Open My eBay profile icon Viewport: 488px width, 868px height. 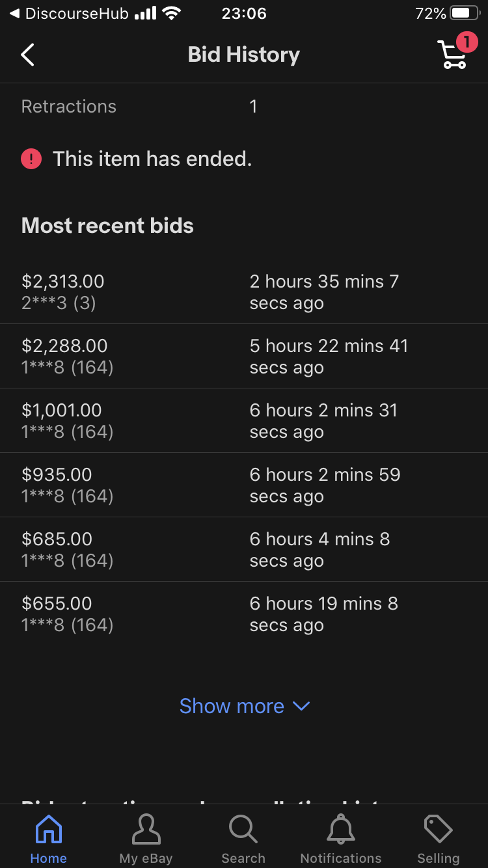[x=146, y=830]
